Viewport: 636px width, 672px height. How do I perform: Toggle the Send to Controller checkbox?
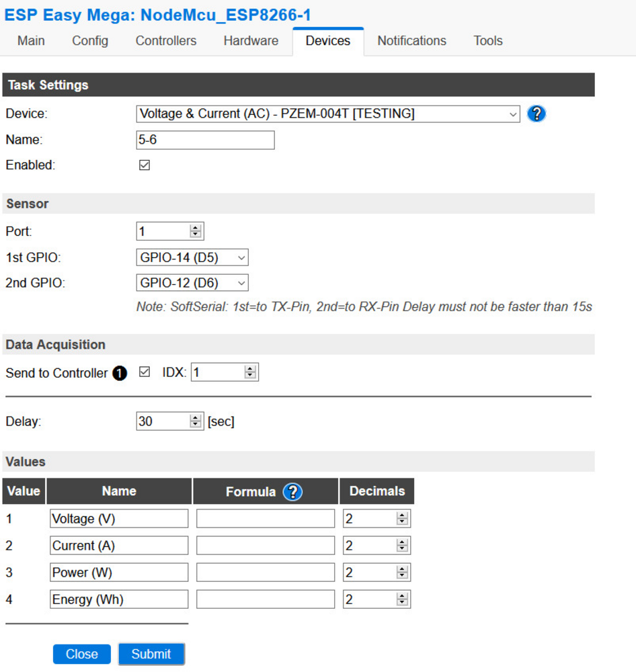coord(145,372)
